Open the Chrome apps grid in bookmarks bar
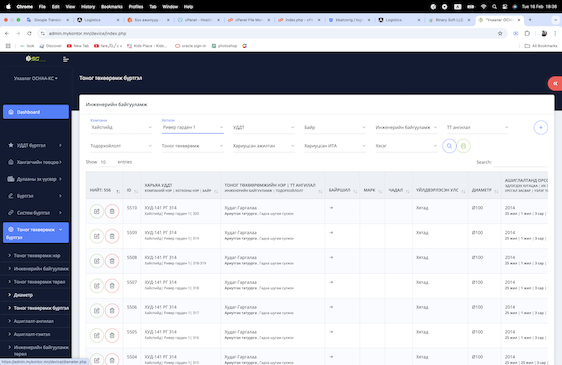The image size is (562, 365). (x=8, y=46)
